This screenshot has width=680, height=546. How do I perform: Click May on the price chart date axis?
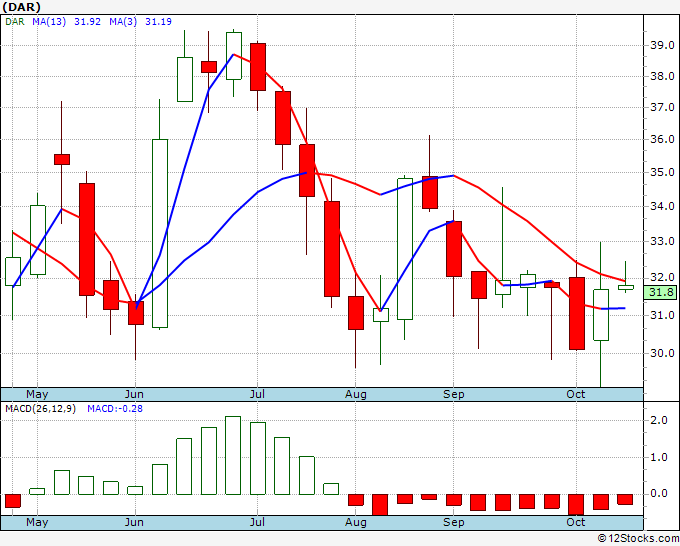(x=37, y=394)
